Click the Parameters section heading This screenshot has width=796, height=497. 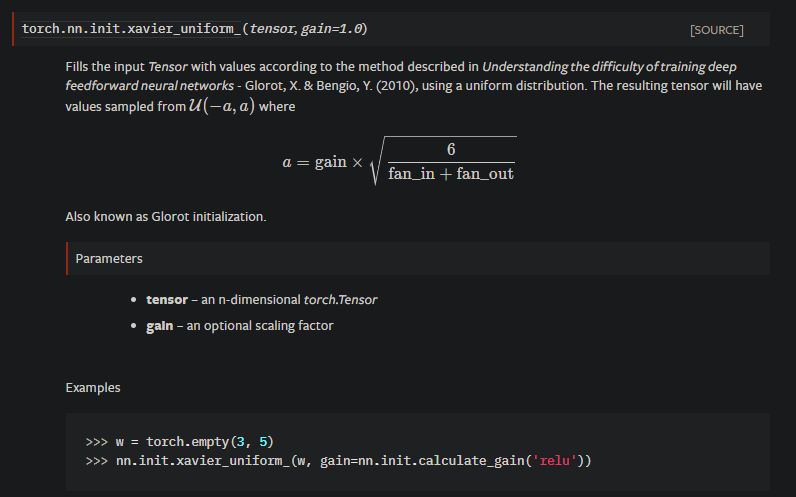[x=109, y=258]
